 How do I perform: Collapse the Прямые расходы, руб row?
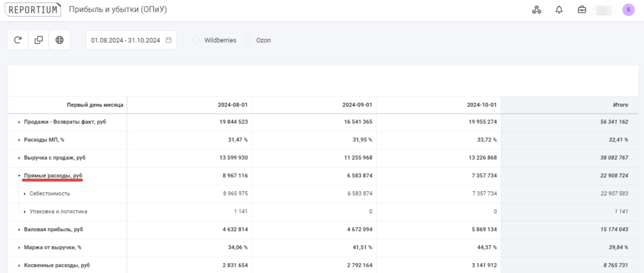(x=19, y=176)
